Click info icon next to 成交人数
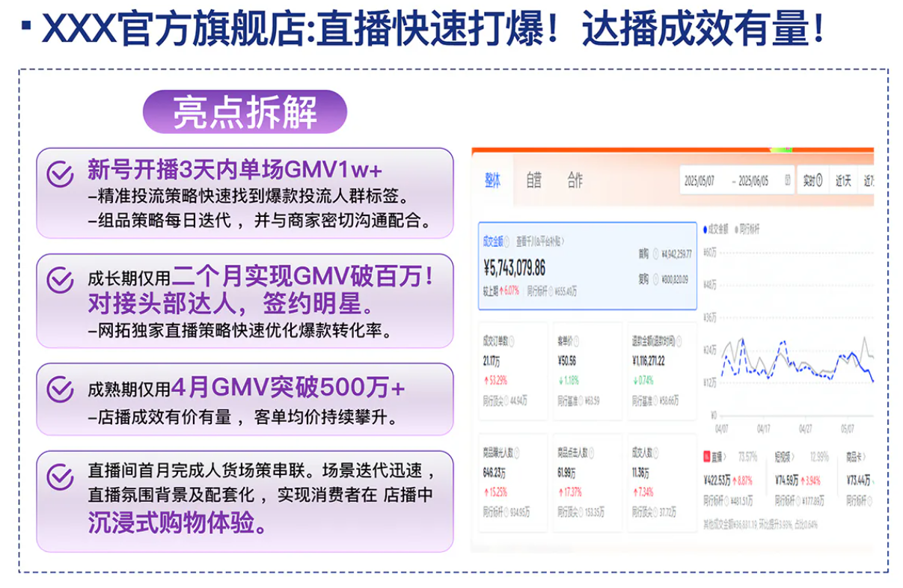 657,453
